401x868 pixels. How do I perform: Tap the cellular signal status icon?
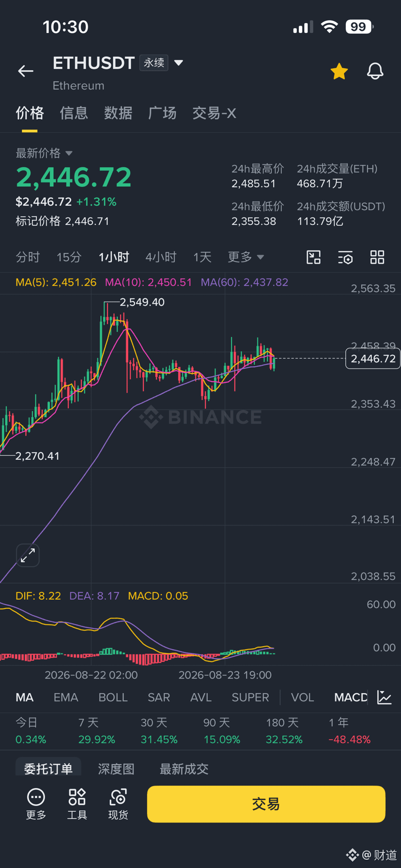click(x=303, y=27)
